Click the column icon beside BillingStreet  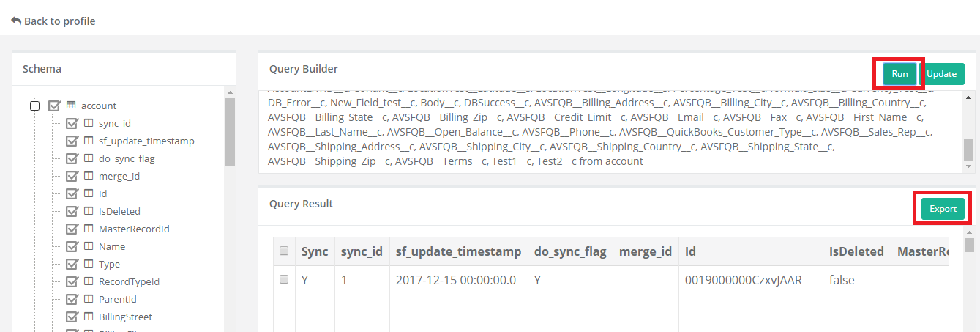89,317
